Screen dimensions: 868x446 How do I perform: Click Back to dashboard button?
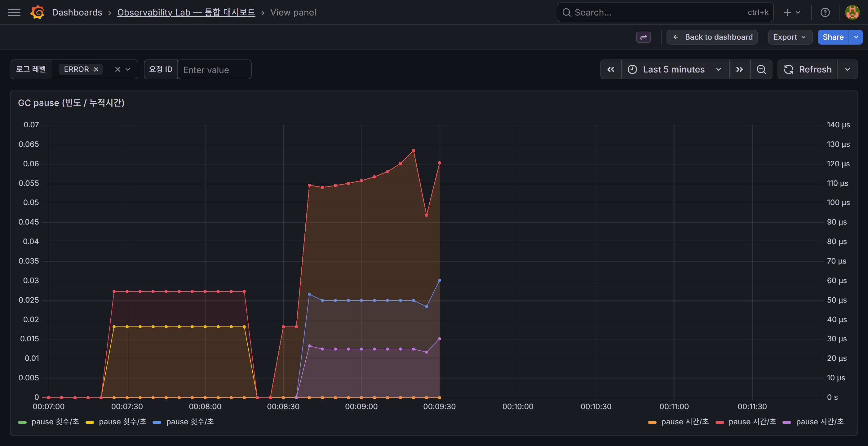coord(712,37)
